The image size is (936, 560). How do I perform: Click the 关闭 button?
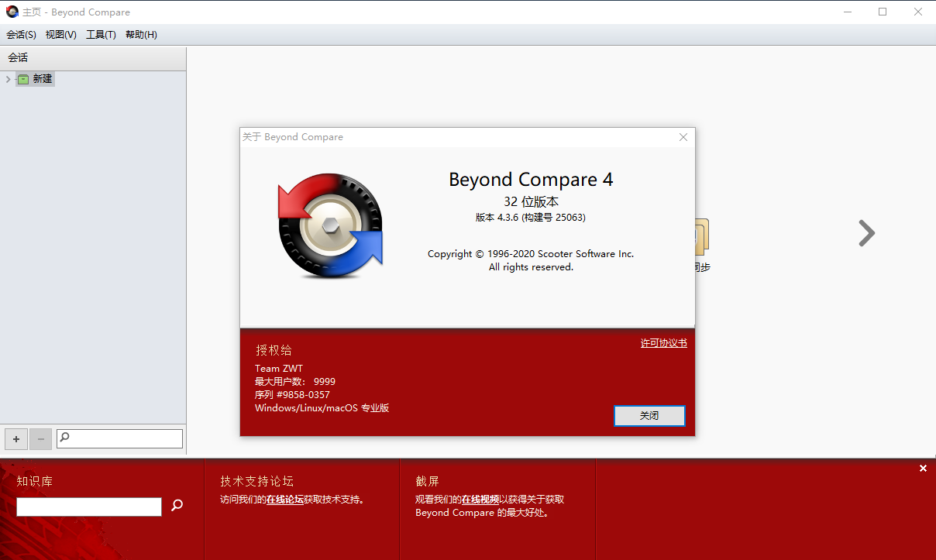649,416
